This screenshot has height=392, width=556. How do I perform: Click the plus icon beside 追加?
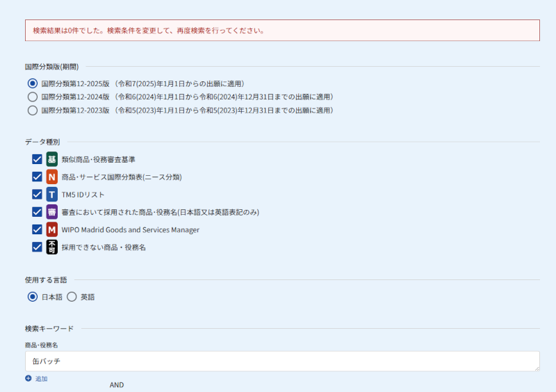click(x=28, y=379)
